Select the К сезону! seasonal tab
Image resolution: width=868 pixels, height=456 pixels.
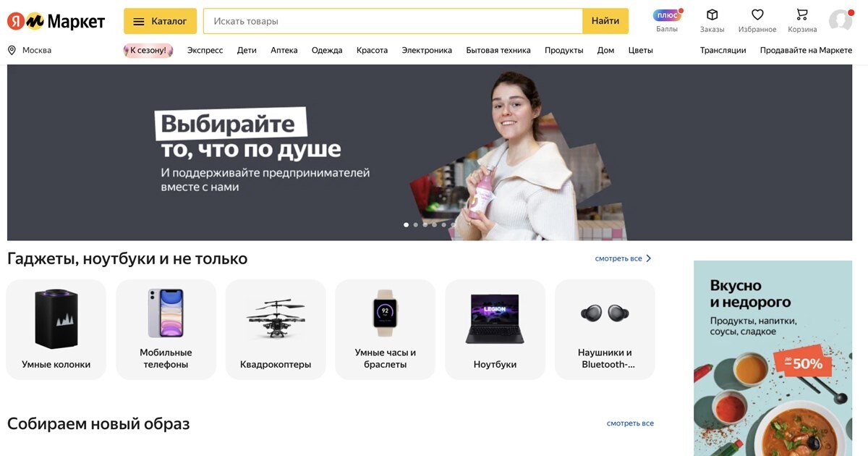click(x=148, y=50)
